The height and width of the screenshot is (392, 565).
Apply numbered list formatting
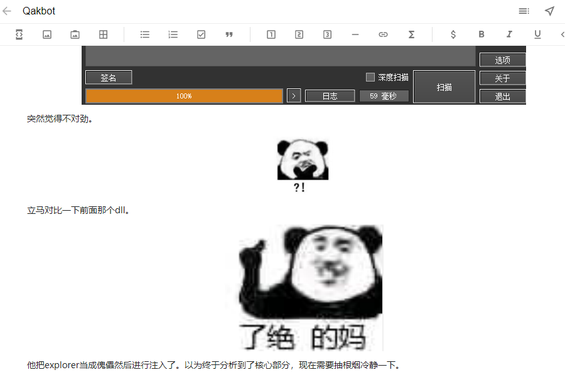point(173,34)
